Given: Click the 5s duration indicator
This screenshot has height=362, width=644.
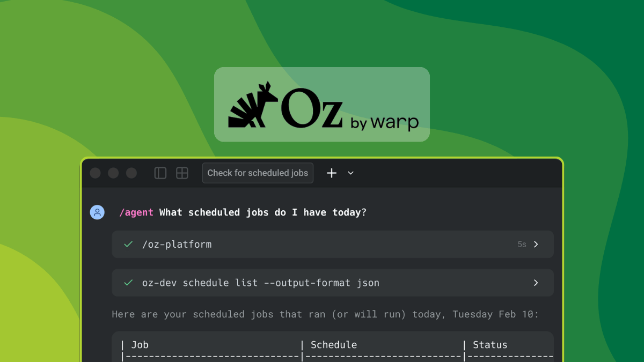Looking at the screenshot, I should coord(522,244).
